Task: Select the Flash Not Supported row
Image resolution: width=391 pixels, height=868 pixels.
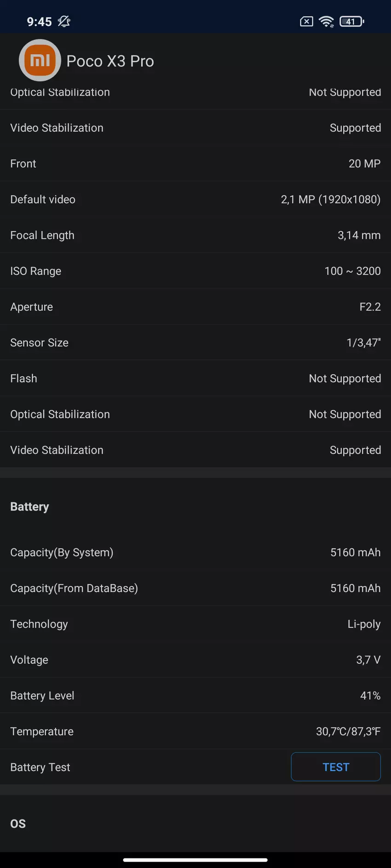Action: tap(195, 379)
